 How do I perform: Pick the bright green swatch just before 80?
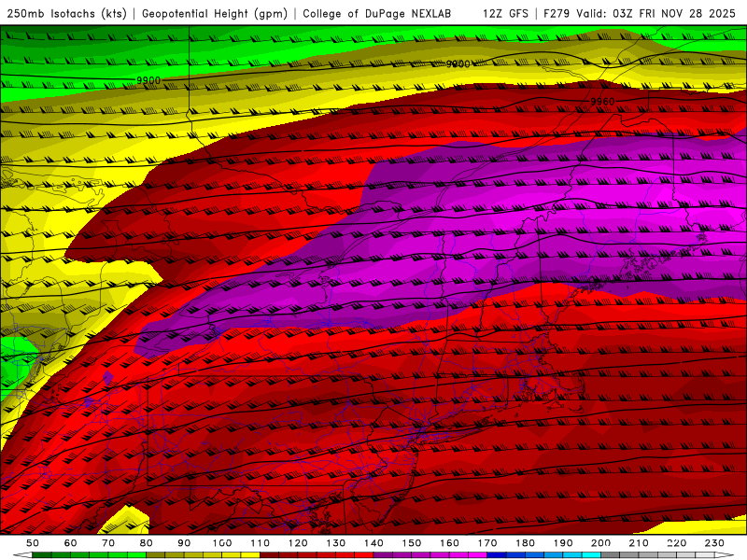(x=136, y=555)
